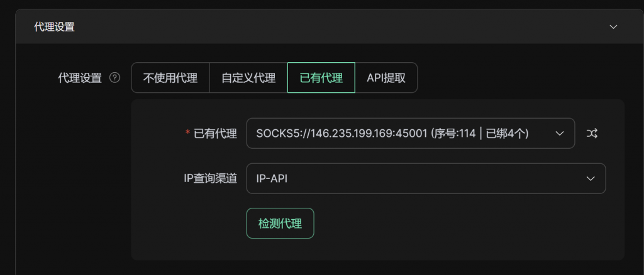Click the 序号:114 | 已绑4个 text in the proxy field

(484, 133)
